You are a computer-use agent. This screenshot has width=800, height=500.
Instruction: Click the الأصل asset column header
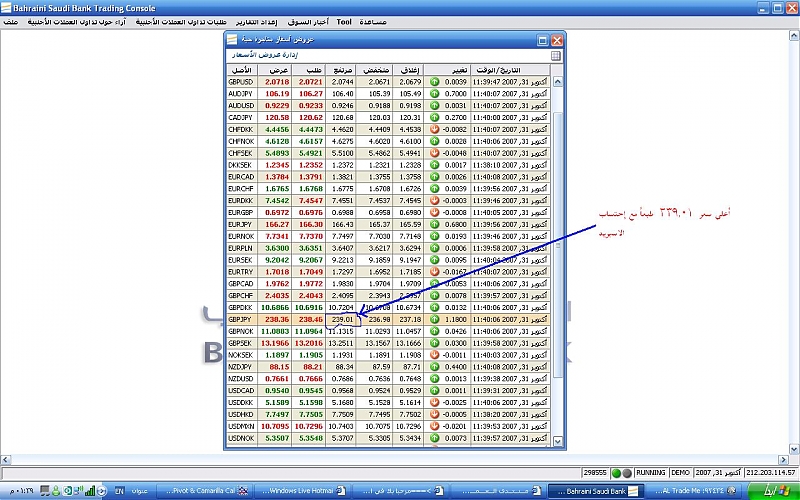pyautogui.click(x=242, y=69)
